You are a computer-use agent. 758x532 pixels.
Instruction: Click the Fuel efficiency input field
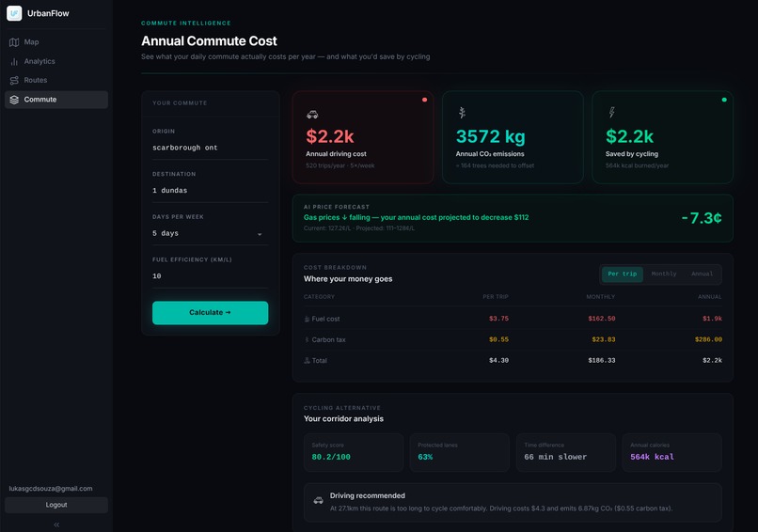coord(210,276)
